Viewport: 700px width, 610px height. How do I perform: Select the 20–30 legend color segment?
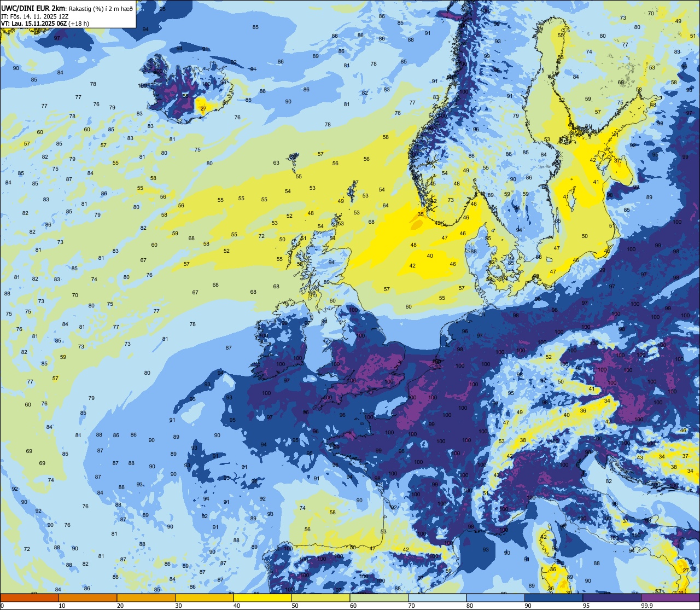pos(146,597)
